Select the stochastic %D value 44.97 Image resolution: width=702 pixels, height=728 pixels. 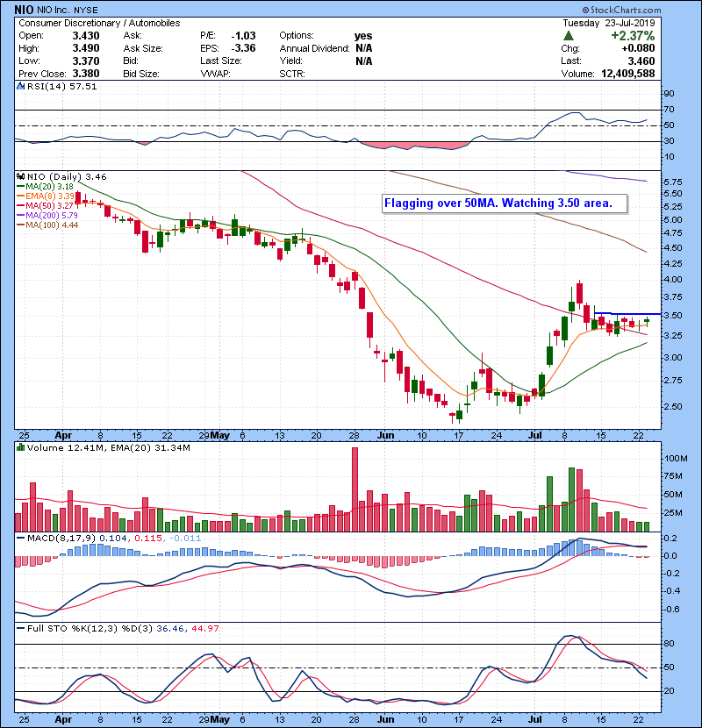pos(204,629)
